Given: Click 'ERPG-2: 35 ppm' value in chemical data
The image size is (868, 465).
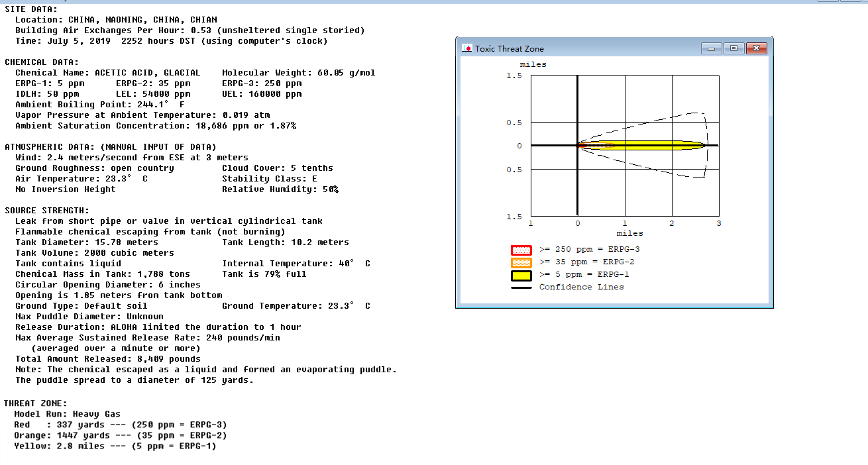Looking at the screenshot, I should tap(153, 83).
